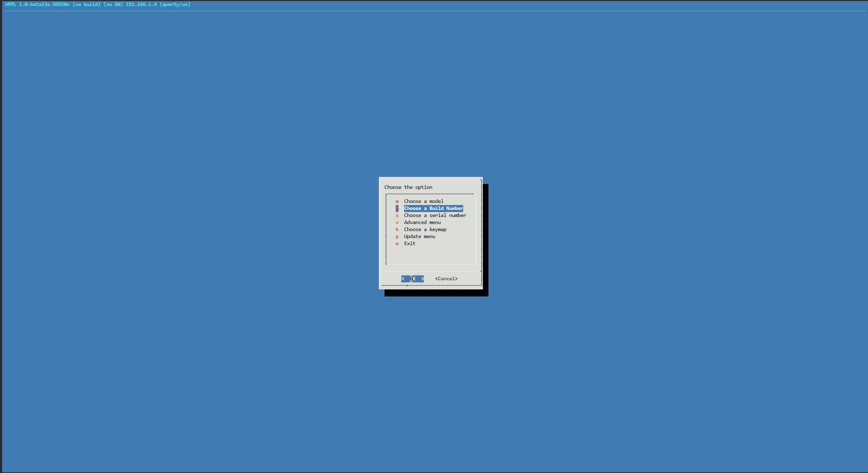The width and height of the screenshot is (868, 473).
Task: Click the red 'm' hotkey letter
Action: [x=397, y=202]
